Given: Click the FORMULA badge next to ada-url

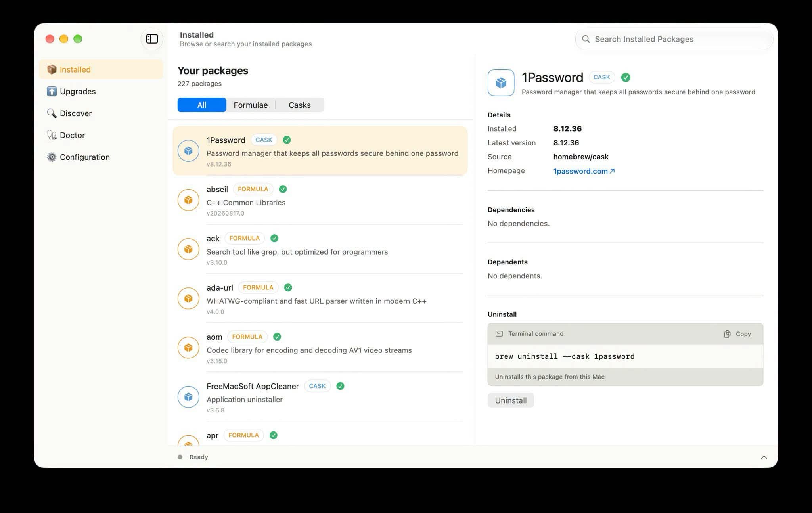Looking at the screenshot, I should [x=258, y=287].
